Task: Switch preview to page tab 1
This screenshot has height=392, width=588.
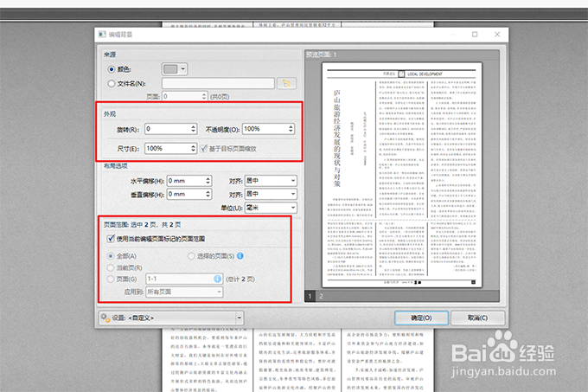Action: (x=310, y=296)
